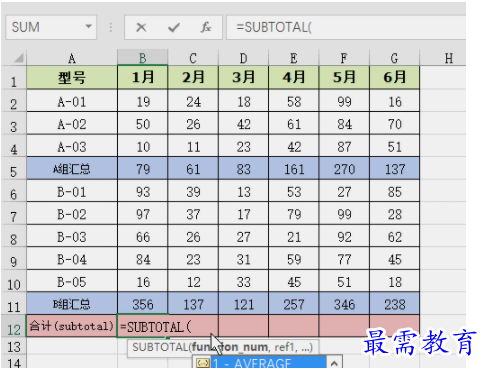485x374 pixels.
Task: Click the Name Box showing SUM
Action: (x=51, y=27)
